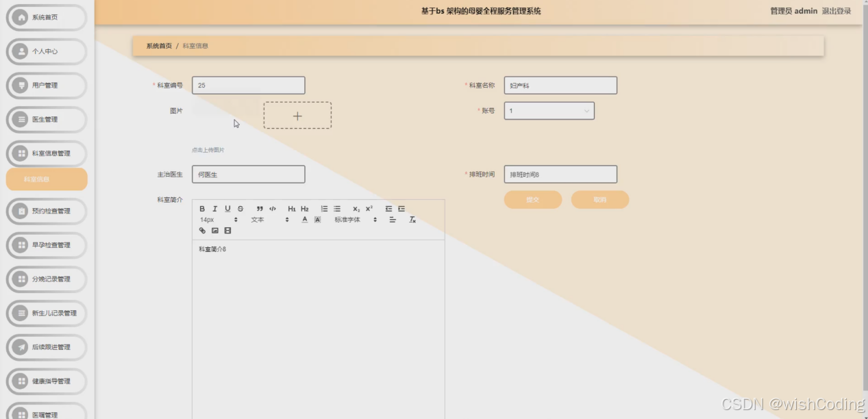This screenshot has height=419, width=868.
Task: Insert a video in the editor
Action: tap(227, 231)
